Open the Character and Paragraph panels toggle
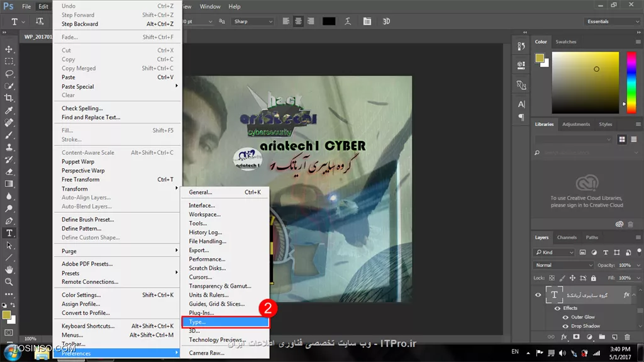 (367, 21)
